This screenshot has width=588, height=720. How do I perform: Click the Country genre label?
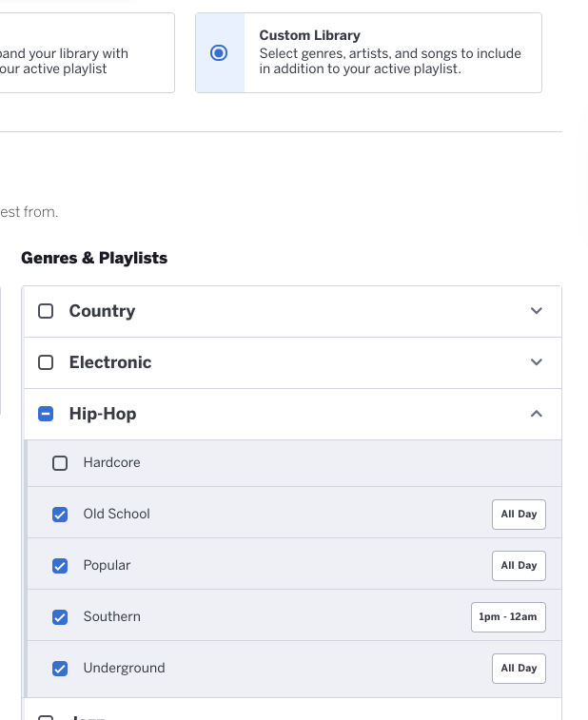[103, 311]
